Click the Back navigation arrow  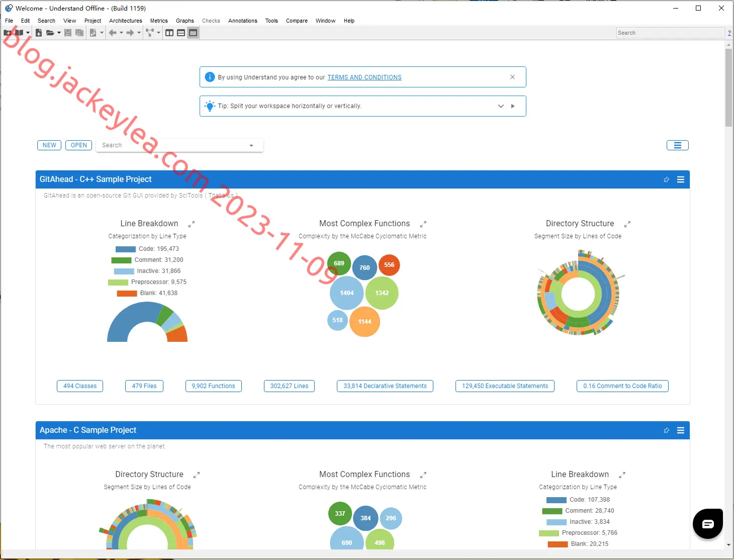point(113,33)
